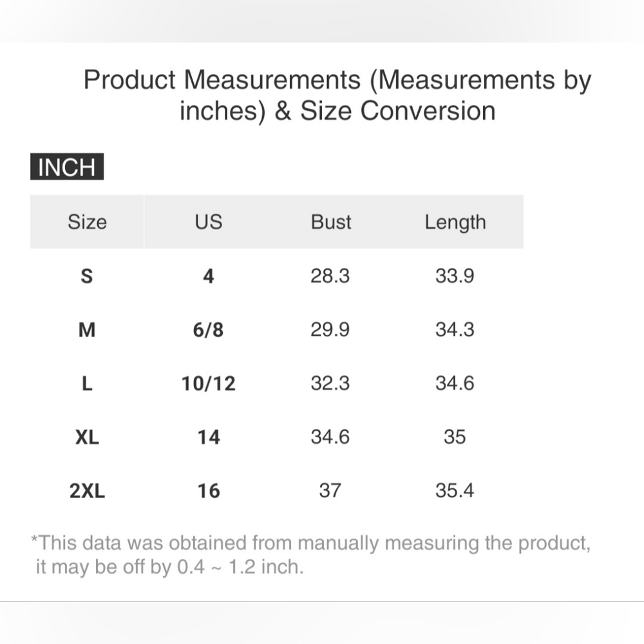The height and width of the screenshot is (644, 644).
Task: Click the 33.9 length measurement
Action: (x=455, y=276)
